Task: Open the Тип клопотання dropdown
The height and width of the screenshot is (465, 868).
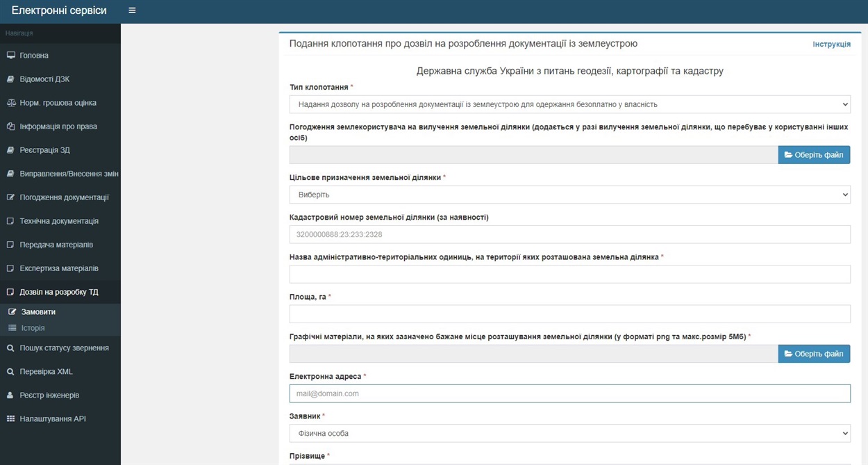Action: 569,104
